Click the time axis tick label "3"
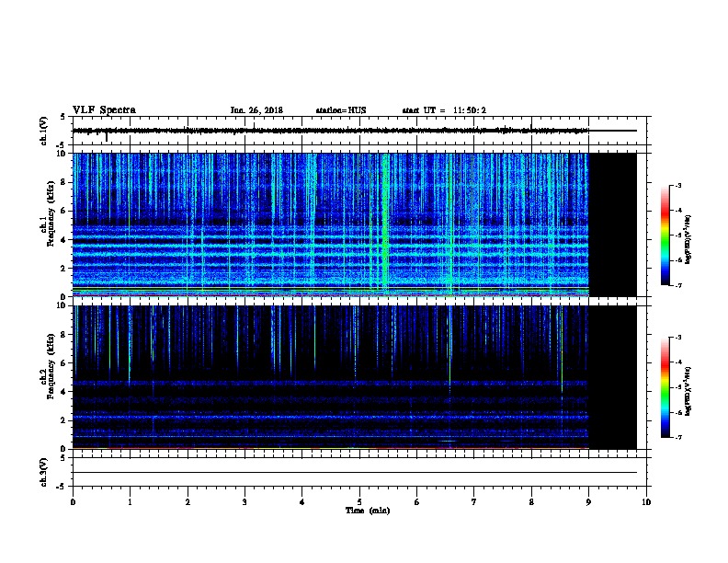This screenshot has width=728, height=563. tap(245, 502)
